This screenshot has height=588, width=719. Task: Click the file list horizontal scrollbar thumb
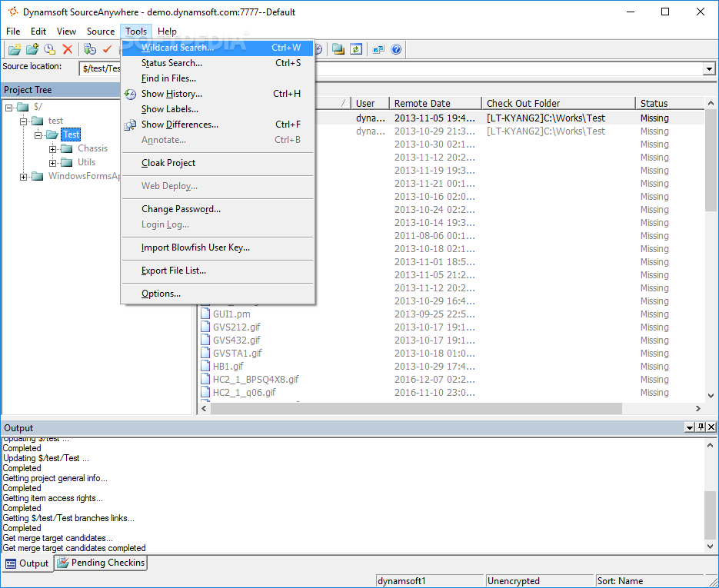(416, 408)
